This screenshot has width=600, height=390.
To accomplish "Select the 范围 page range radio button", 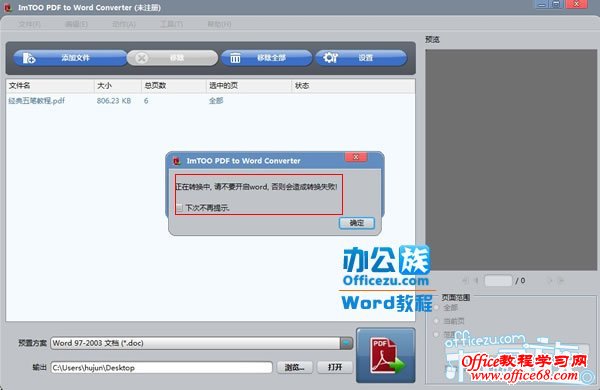I will pyautogui.click(x=437, y=335).
